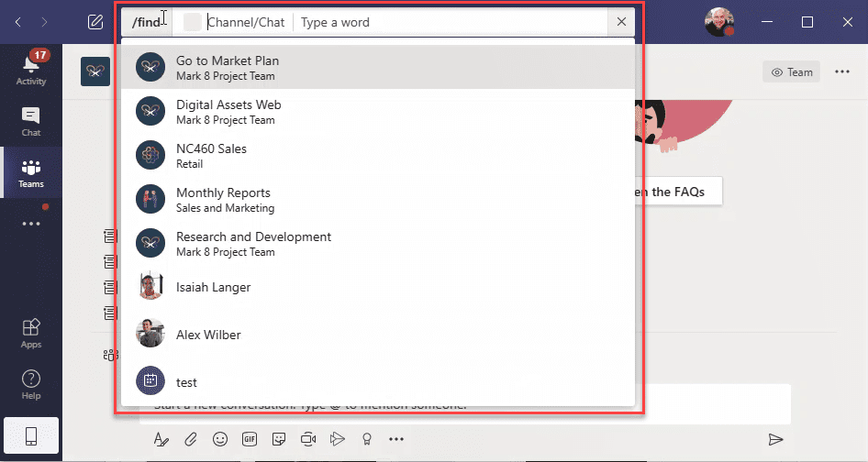Select Go to Market Plan channel suggestion
The width and height of the screenshot is (868, 462).
click(x=378, y=67)
